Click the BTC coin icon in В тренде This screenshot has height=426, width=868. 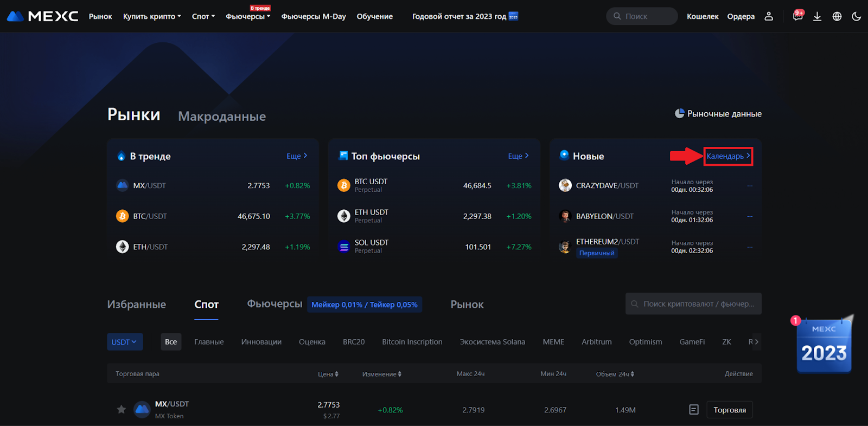pos(123,216)
